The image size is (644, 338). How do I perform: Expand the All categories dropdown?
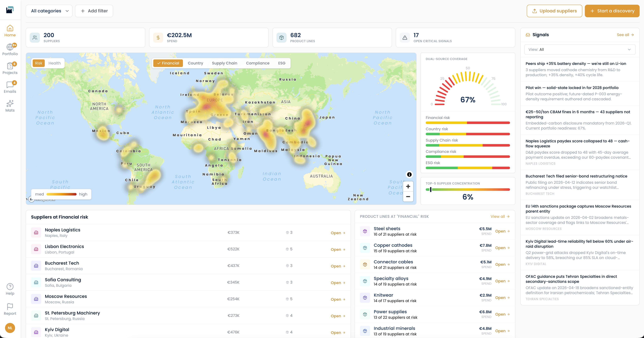(49, 11)
